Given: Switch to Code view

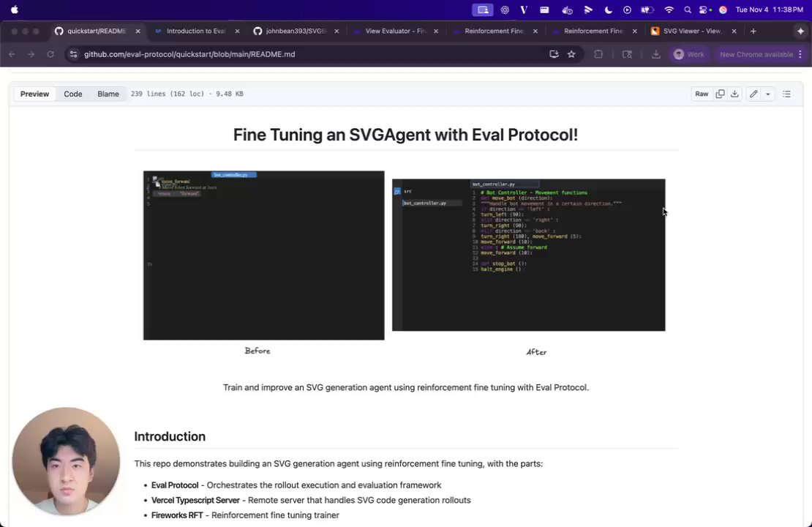Looking at the screenshot, I should pyautogui.click(x=73, y=94).
